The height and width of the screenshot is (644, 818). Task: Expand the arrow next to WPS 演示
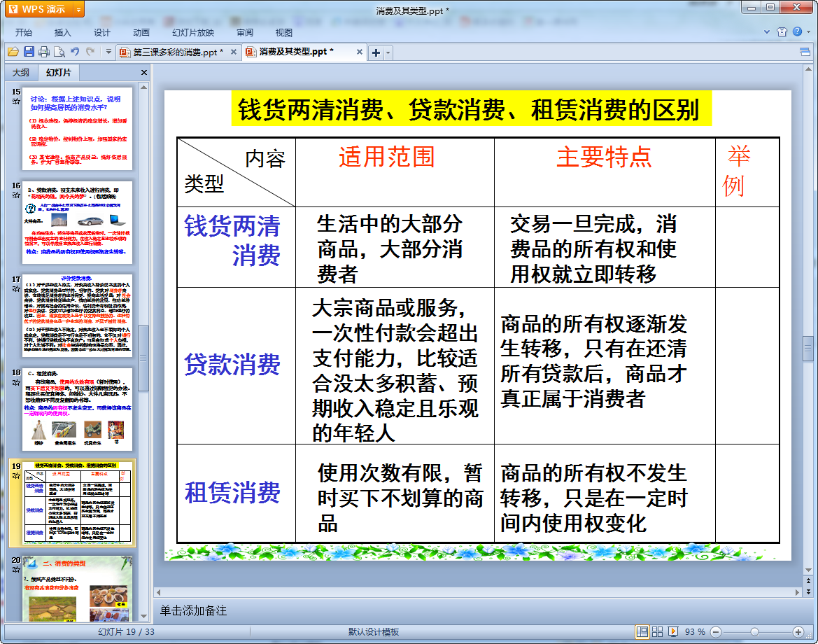tap(78, 9)
